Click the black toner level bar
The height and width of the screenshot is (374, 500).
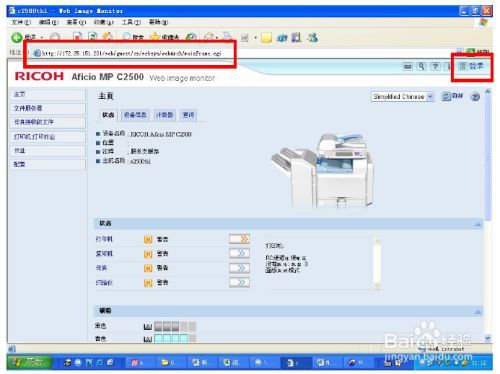tap(175, 326)
